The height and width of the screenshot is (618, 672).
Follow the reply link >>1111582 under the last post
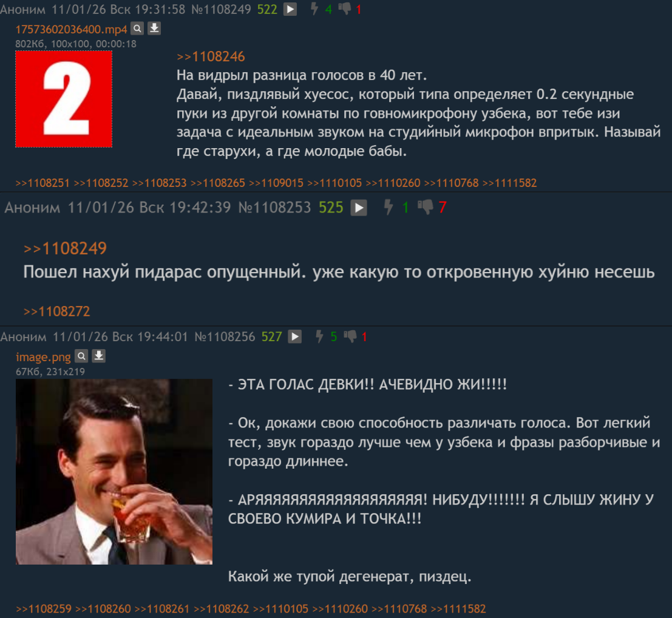click(458, 609)
